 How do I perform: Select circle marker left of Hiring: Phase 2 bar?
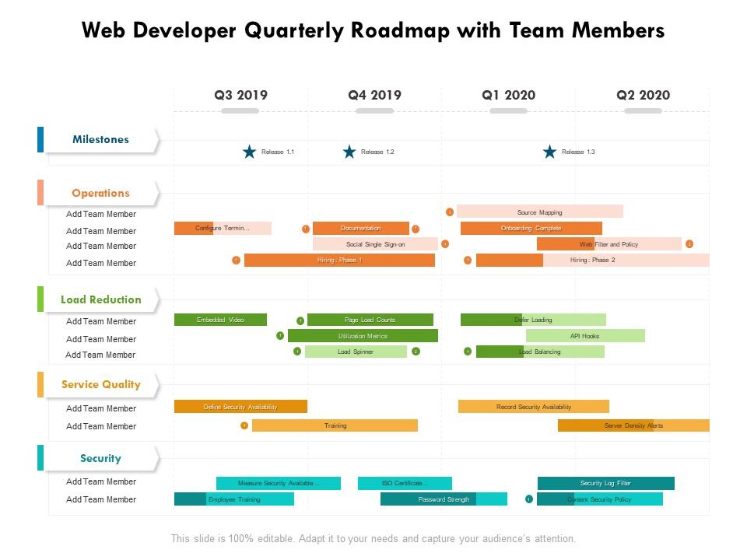468,260
